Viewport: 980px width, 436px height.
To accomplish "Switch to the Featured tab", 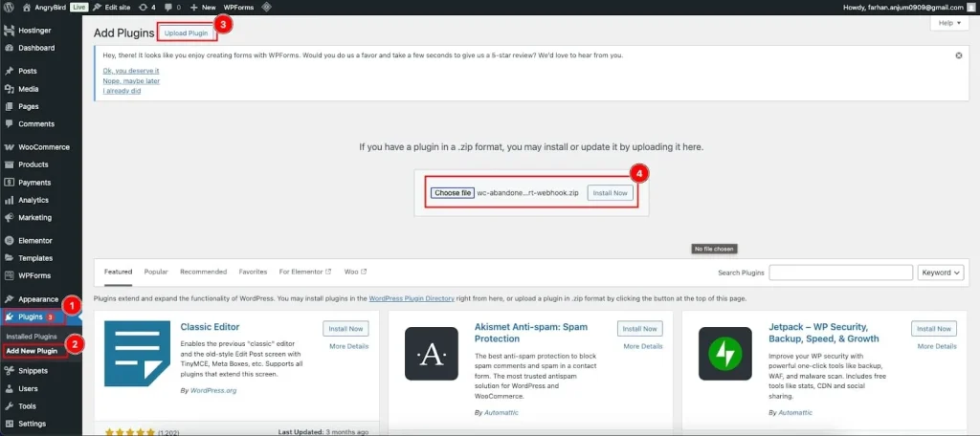I will pos(118,272).
